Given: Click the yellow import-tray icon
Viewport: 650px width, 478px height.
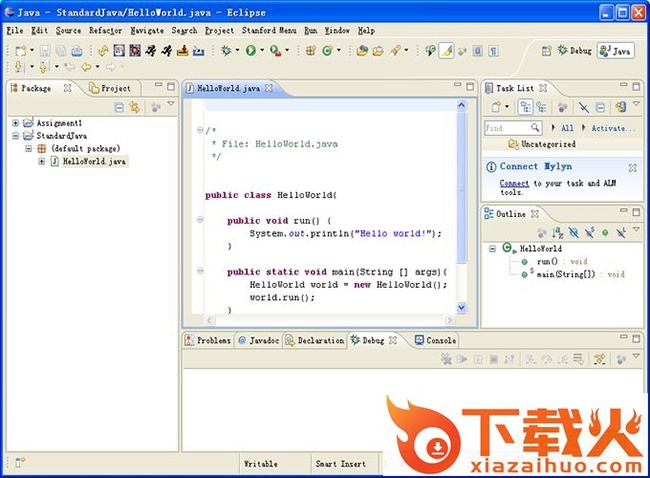Looking at the screenshot, I should click(183, 51).
